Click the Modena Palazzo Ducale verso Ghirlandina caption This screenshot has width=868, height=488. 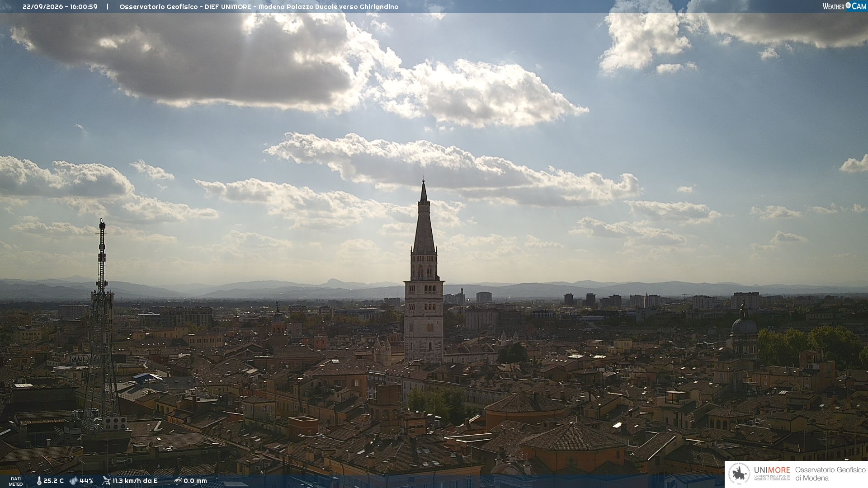pyautogui.click(x=329, y=7)
